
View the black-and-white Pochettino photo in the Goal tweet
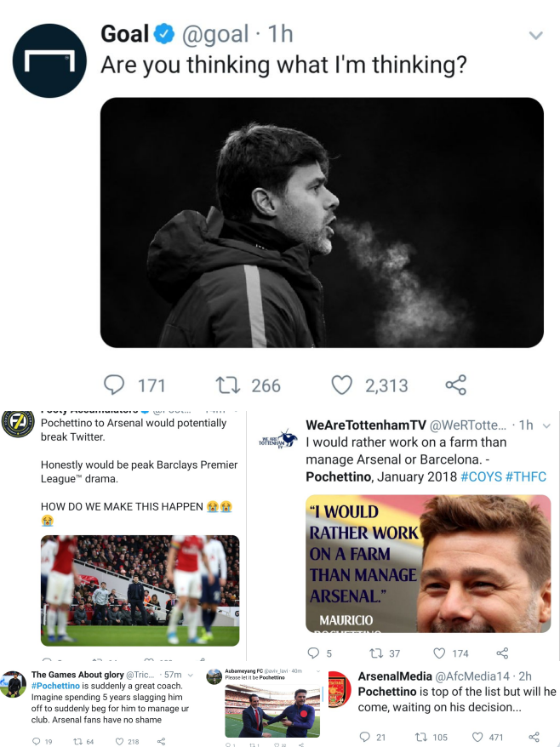(x=322, y=223)
